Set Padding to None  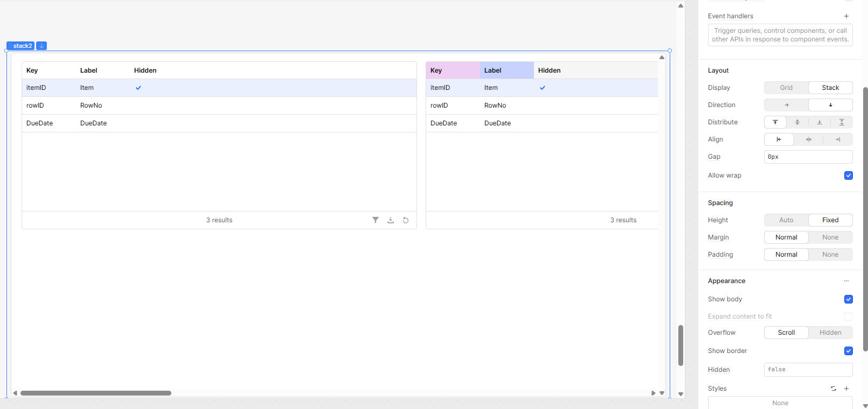(x=830, y=255)
